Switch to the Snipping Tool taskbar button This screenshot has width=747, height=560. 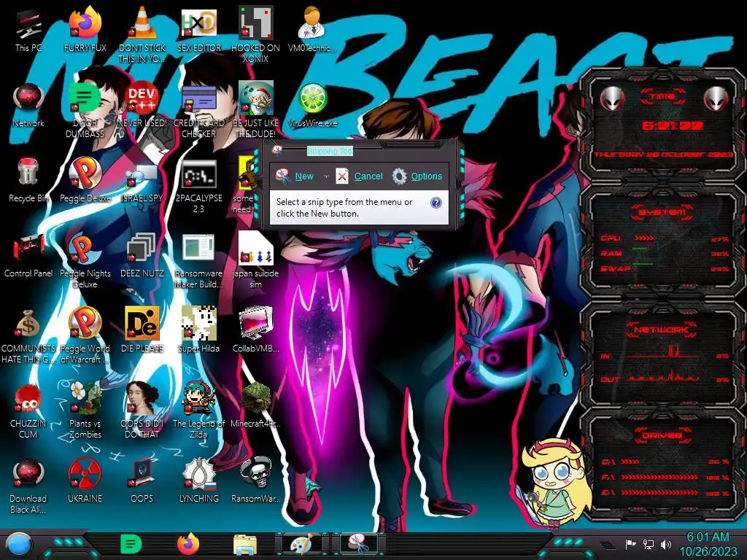(358, 544)
